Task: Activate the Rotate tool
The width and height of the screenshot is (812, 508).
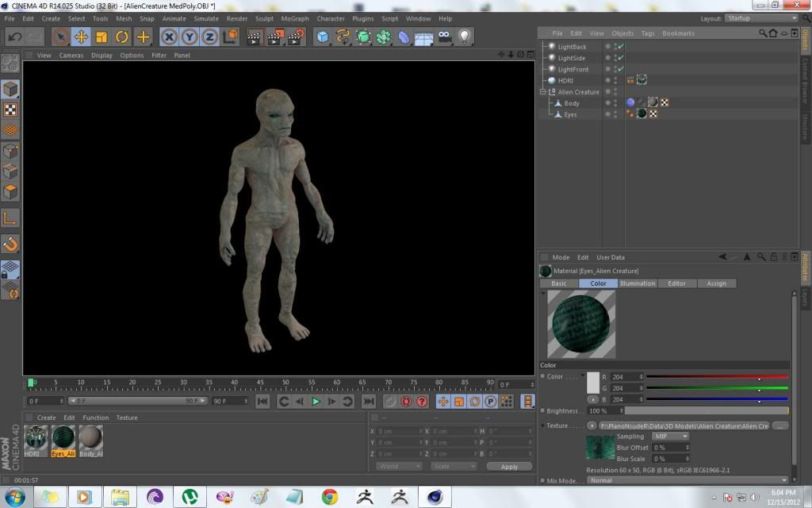Action: coord(122,37)
